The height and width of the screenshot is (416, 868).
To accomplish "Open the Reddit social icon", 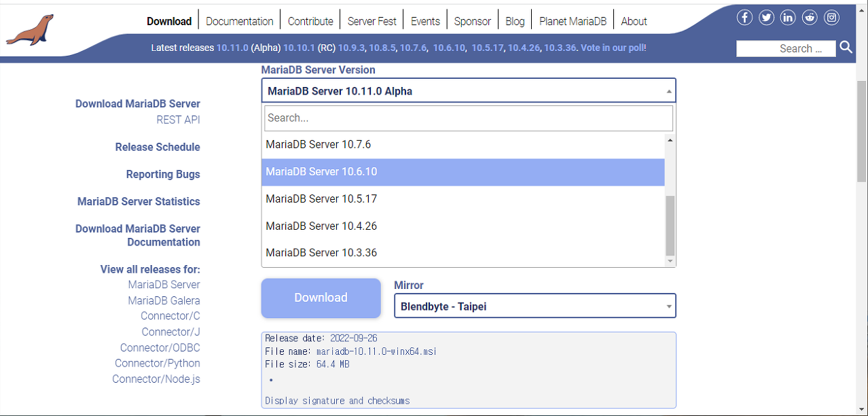I will pyautogui.click(x=810, y=18).
